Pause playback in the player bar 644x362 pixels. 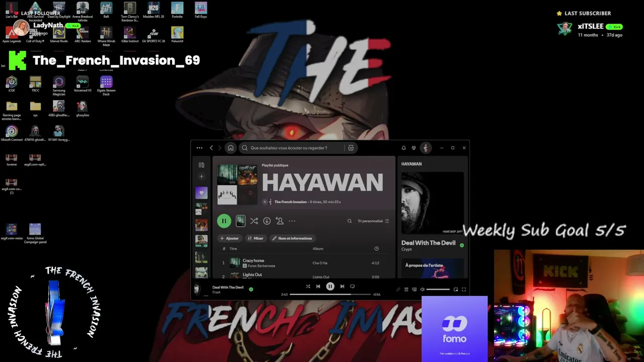coord(330,287)
